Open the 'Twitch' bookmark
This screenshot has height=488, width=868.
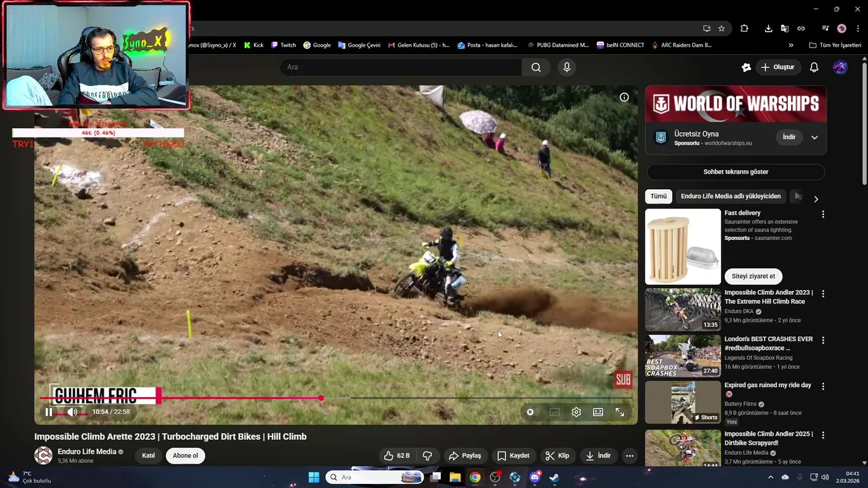pos(283,45)
